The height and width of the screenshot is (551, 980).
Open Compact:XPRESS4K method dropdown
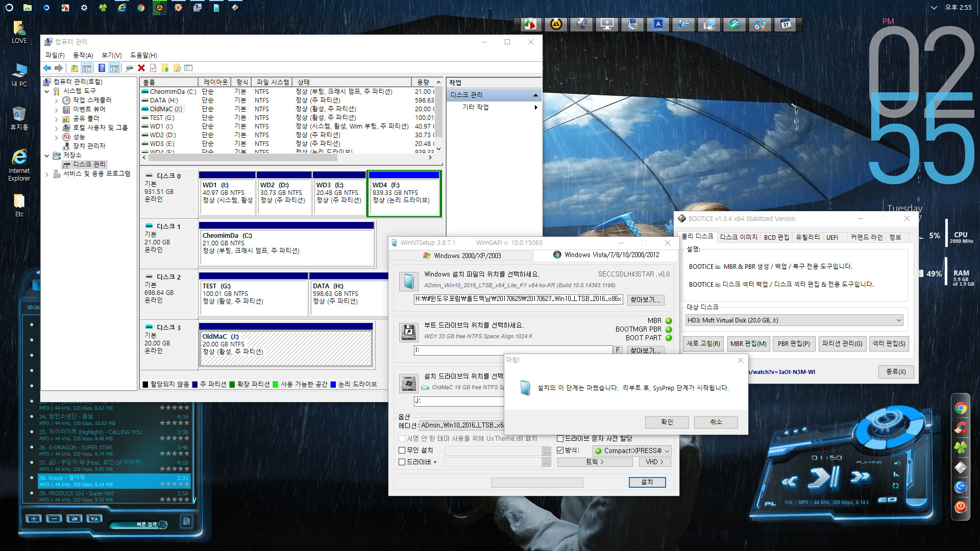[x=631, y=450]
